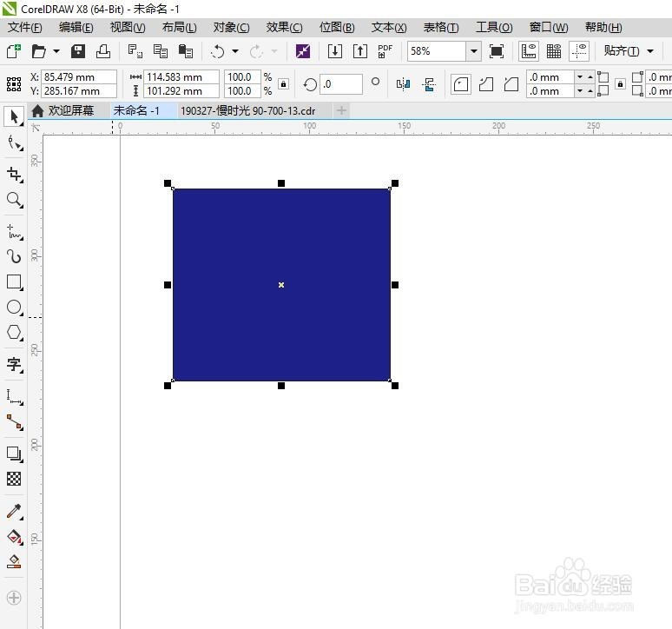Select the Crop tool
Screen dimensions: 672x629
coord(15,175)
